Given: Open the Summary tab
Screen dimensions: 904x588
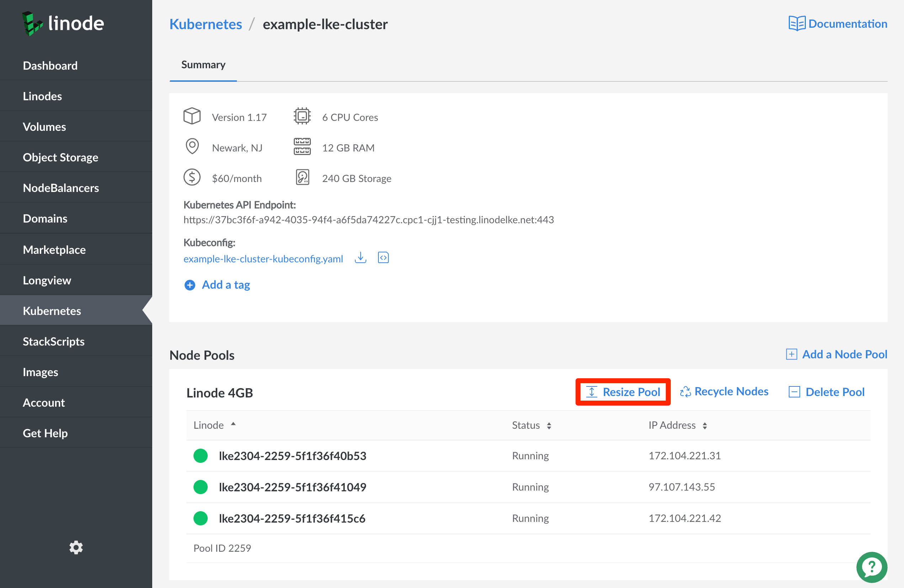Looking at the screenshot, I should pyautogui.click(x=203, y=65).
